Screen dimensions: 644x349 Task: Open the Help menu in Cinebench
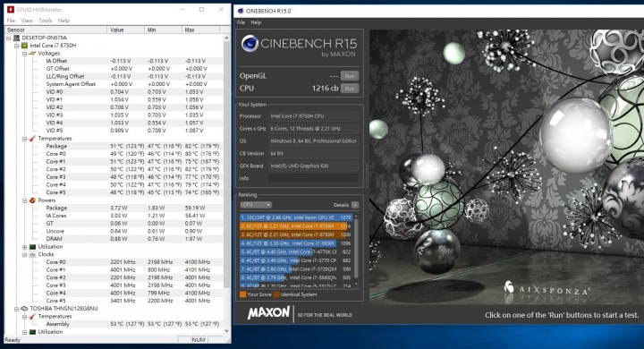256,22
